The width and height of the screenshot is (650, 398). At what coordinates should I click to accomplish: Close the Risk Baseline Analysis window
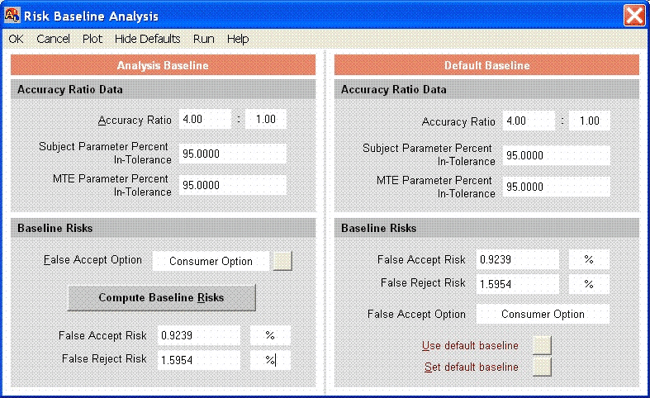(634, 16)
